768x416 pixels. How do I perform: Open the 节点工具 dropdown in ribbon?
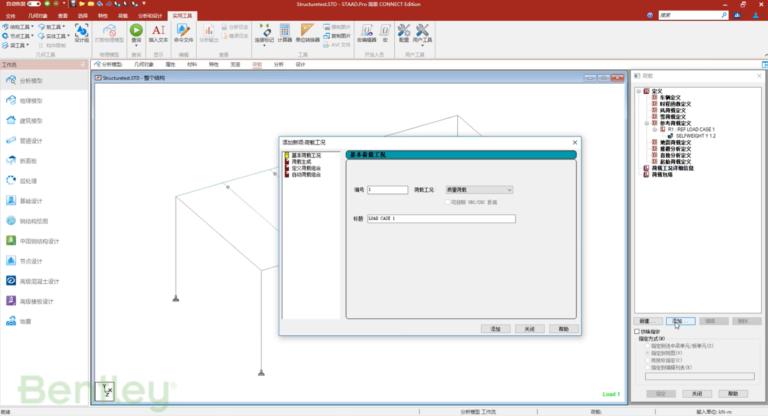19,36
